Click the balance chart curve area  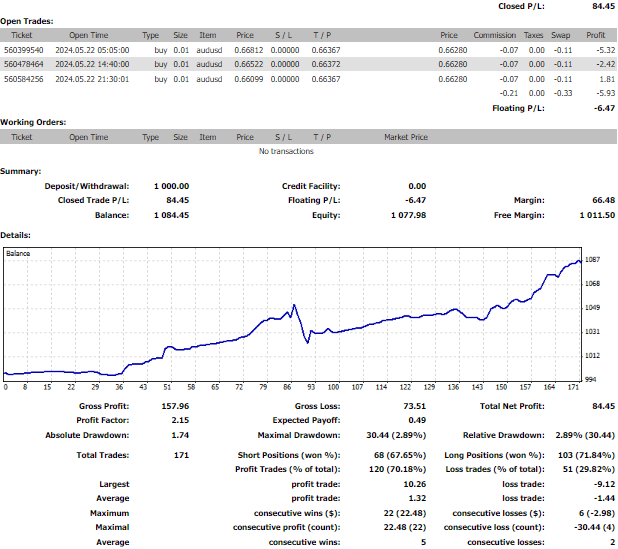click(292, 314)
